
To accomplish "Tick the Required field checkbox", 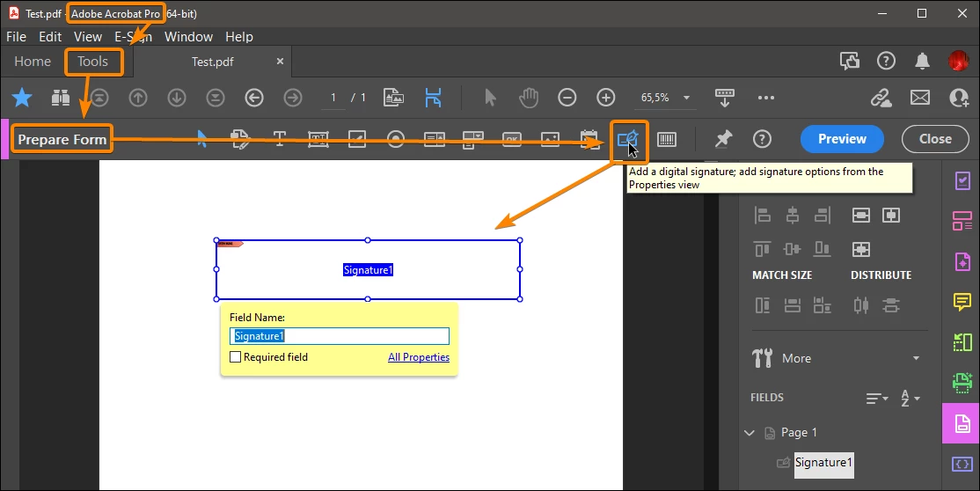I will [236, 357].
